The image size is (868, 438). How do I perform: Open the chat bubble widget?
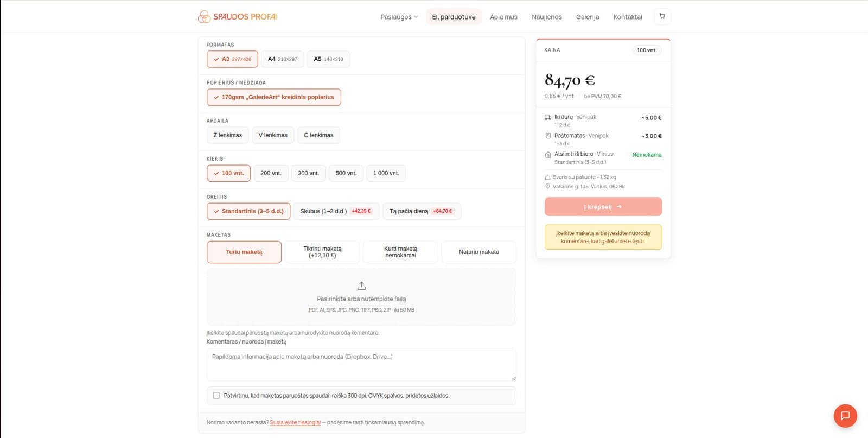[x=845, y=416]
